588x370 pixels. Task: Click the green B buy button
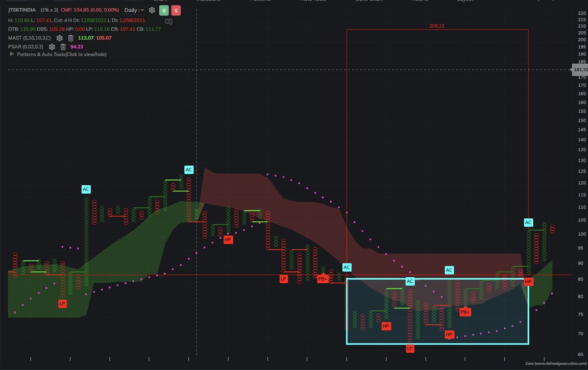(x=164, y=10)
